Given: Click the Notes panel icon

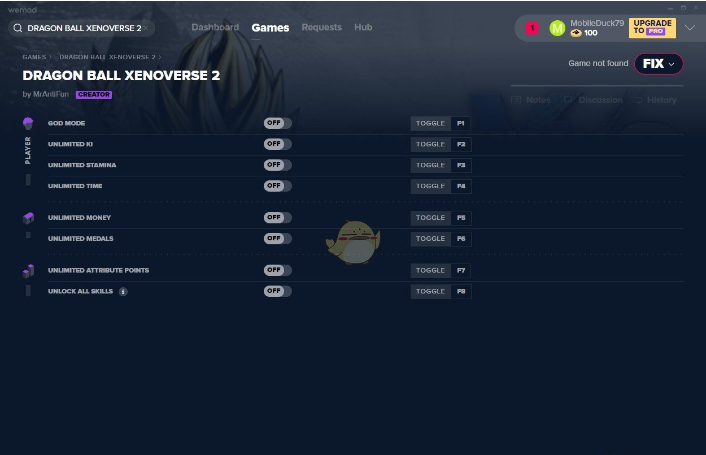Looking at the screenshot, I should coord(516,100).
